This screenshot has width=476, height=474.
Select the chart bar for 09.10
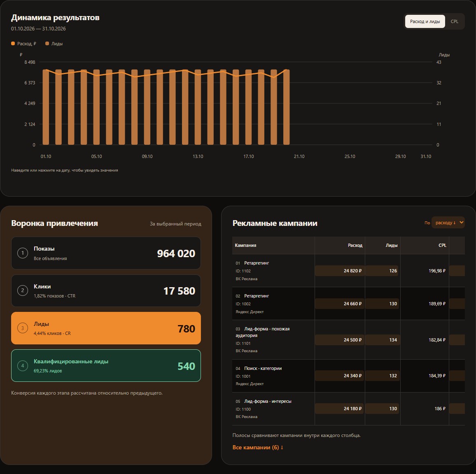pyautogui.click(x=147, y=107)
